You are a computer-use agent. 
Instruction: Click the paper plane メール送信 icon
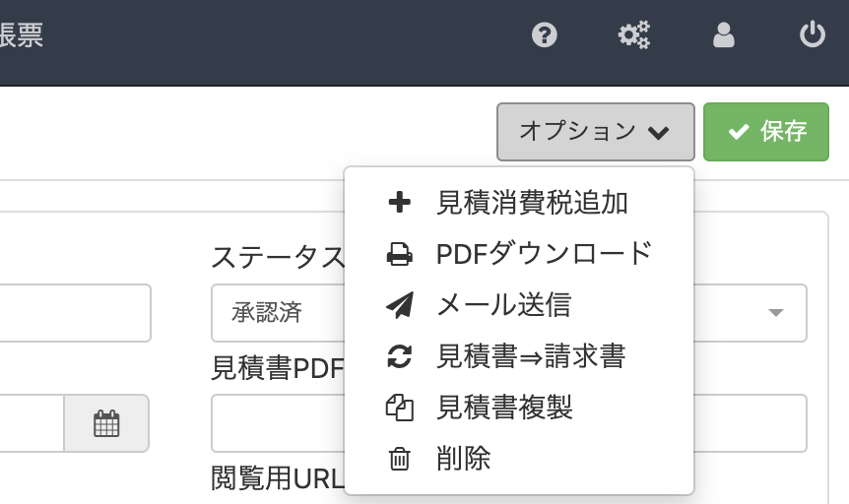pyautogui.click(x=399, y=305)
